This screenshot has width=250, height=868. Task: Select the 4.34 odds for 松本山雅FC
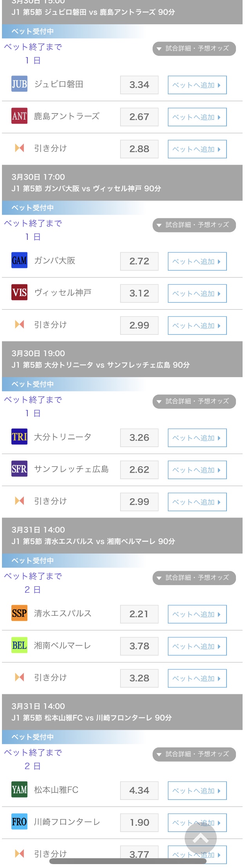(139, 791)
